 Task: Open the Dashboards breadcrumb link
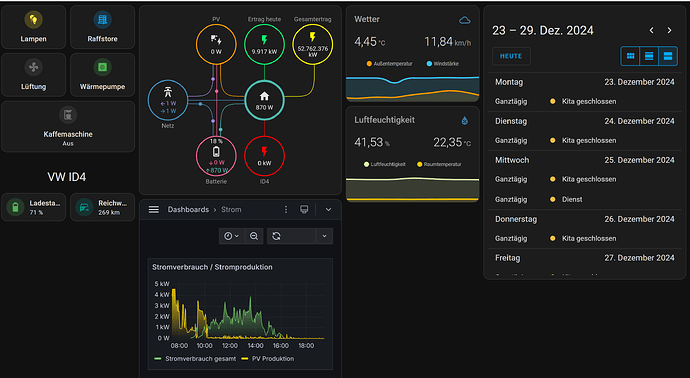tap(188, 209)
